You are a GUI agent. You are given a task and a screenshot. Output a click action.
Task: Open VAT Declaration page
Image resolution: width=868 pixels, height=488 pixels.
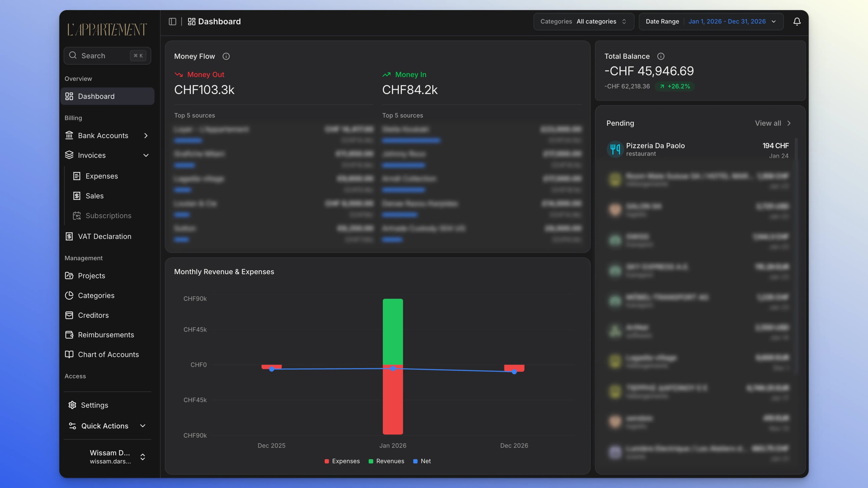(104, 236)
